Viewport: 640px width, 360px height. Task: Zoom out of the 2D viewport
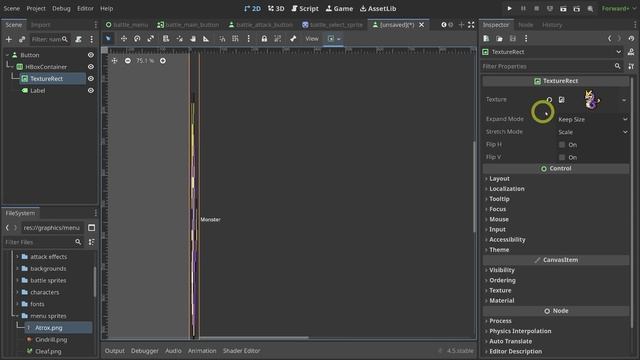coord(128,60)
